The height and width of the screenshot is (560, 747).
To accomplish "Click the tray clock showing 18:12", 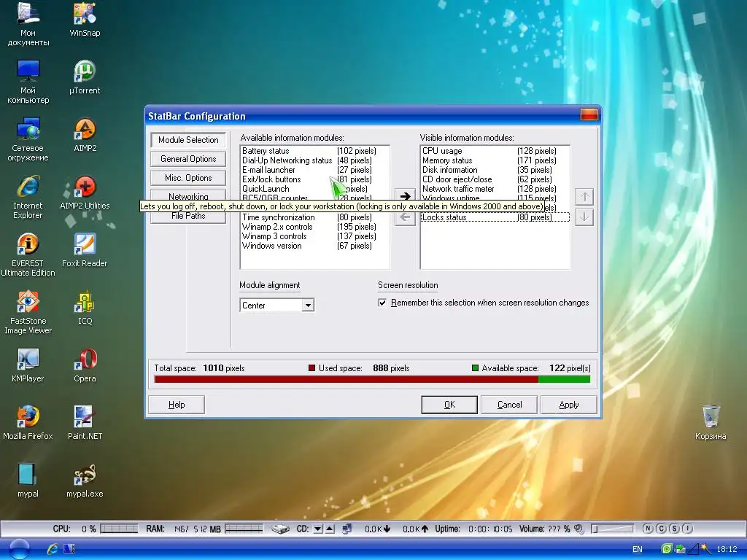I will (x=727, y=550).
